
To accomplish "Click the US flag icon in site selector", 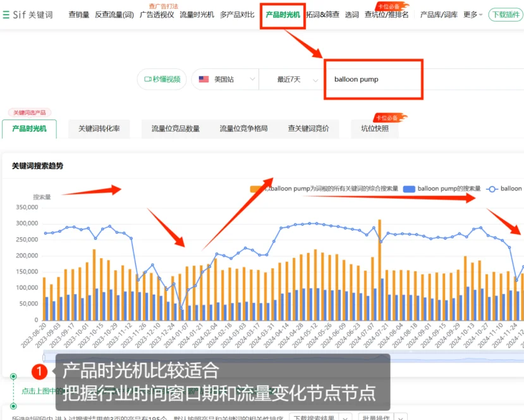I will click(x=204, y=79).
